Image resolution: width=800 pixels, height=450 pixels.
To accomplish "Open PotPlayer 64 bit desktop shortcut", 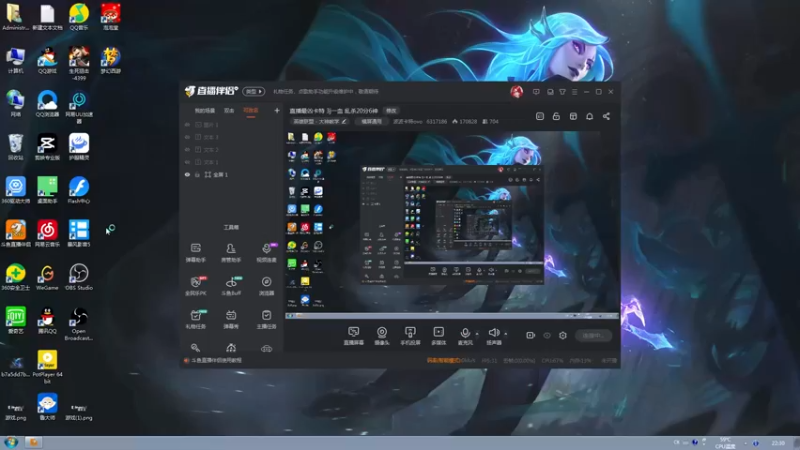I will (47, 367).
